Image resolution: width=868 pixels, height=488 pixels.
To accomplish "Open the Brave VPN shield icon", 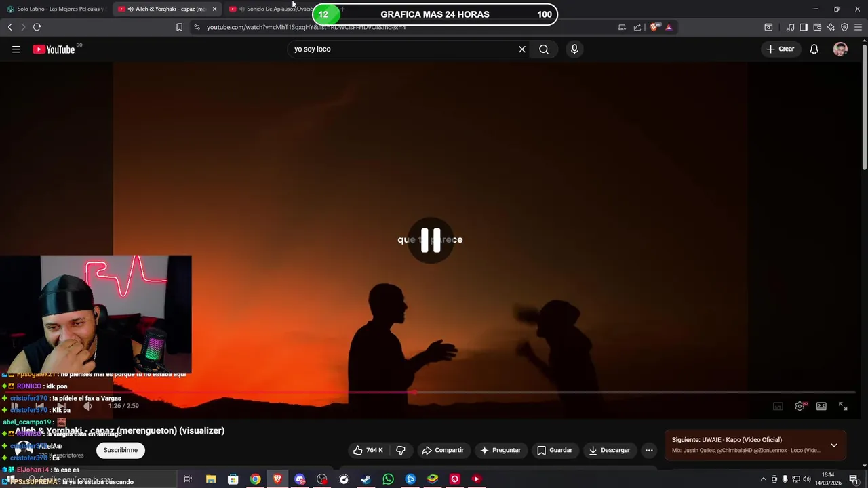I will (x=844, y=27).
